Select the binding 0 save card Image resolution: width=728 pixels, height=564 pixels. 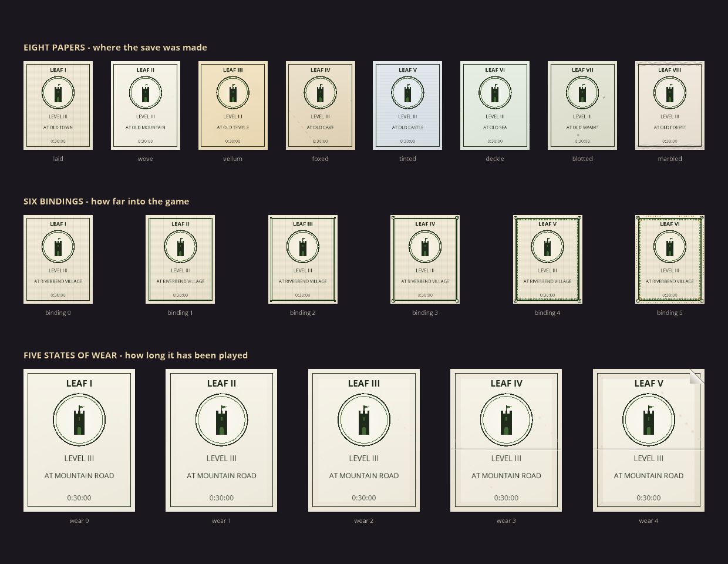(x=58, y=259)
